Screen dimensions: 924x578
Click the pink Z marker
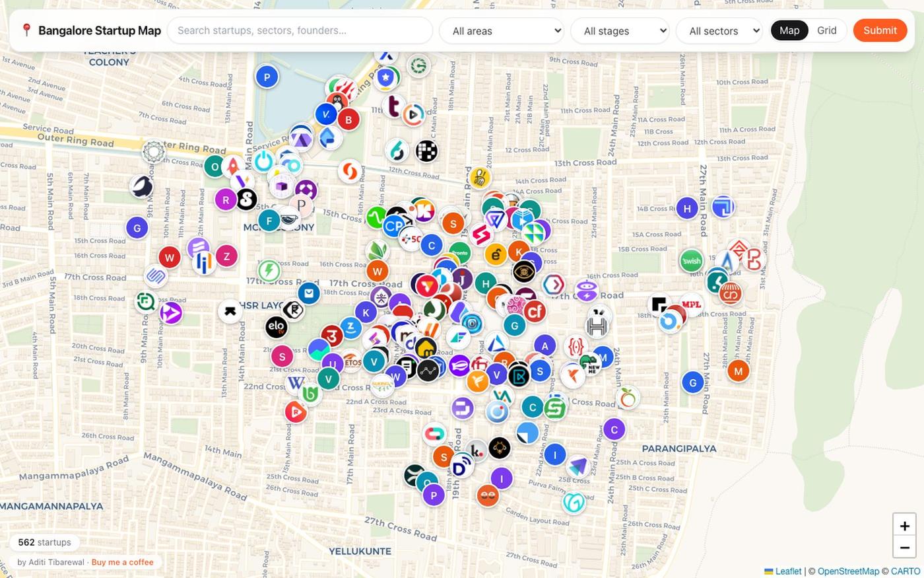coord(226,256)
